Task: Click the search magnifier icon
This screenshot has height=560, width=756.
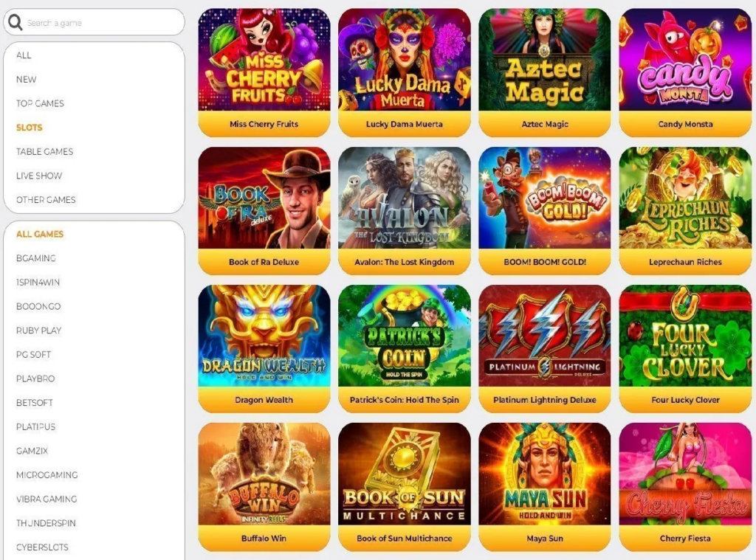Action: click(x=15, y=22)
